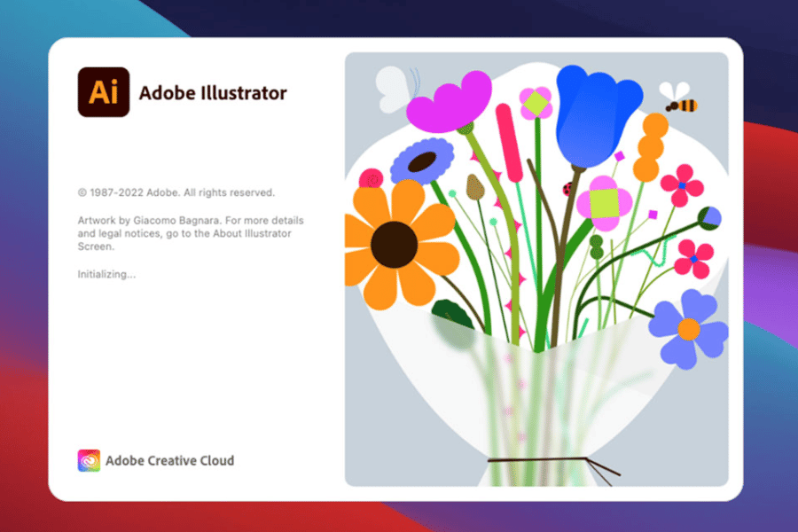This screenshot has width=798, height=532.
Task: Click the periwinkle flower with orange center
Action: point(688,328)
